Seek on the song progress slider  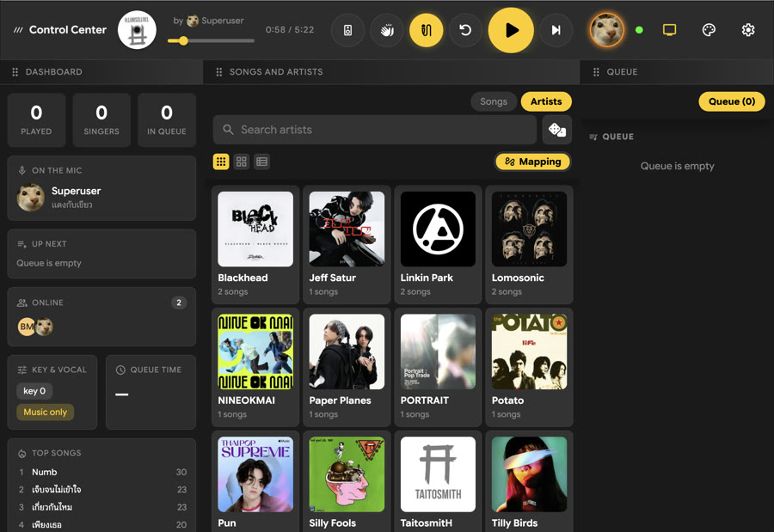pos(211,41)
